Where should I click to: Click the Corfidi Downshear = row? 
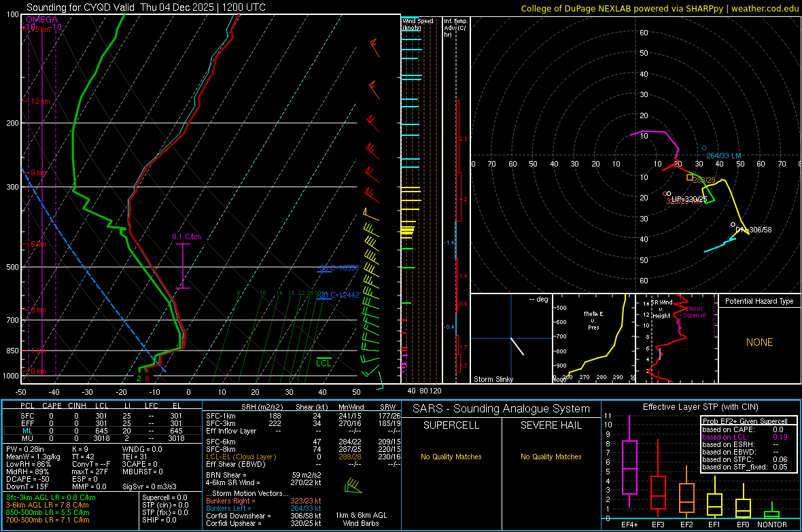click(264, 516)
